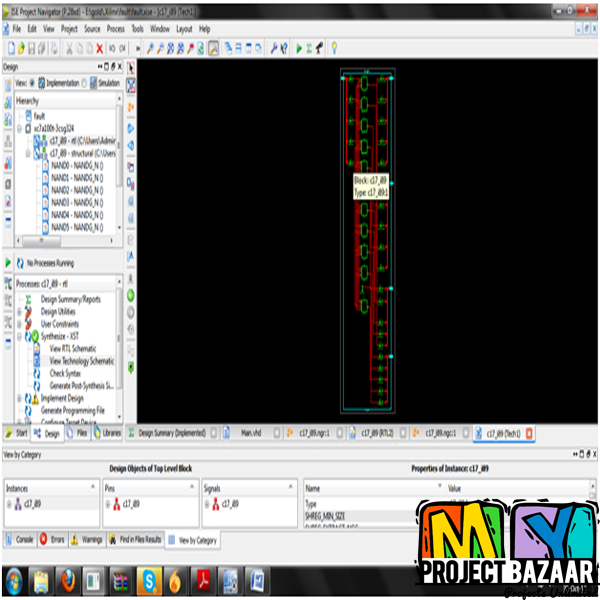Select the Implementation view radio button
The height and width of the screenshot is (600, 600).
coord(31,83)
